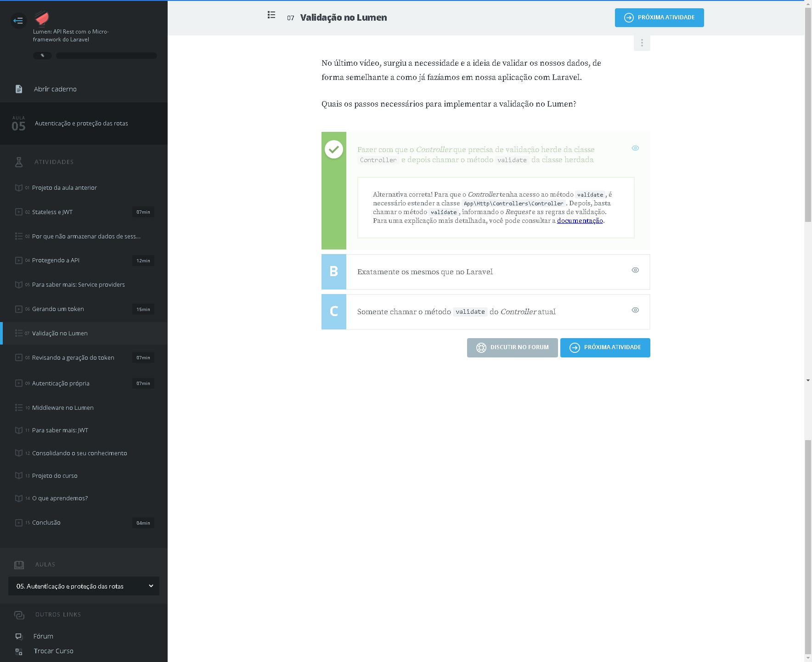The height and width of the screenshot is (662, 812).
Task: Click the Fórum chat icon
Action: tap(19, 636)
